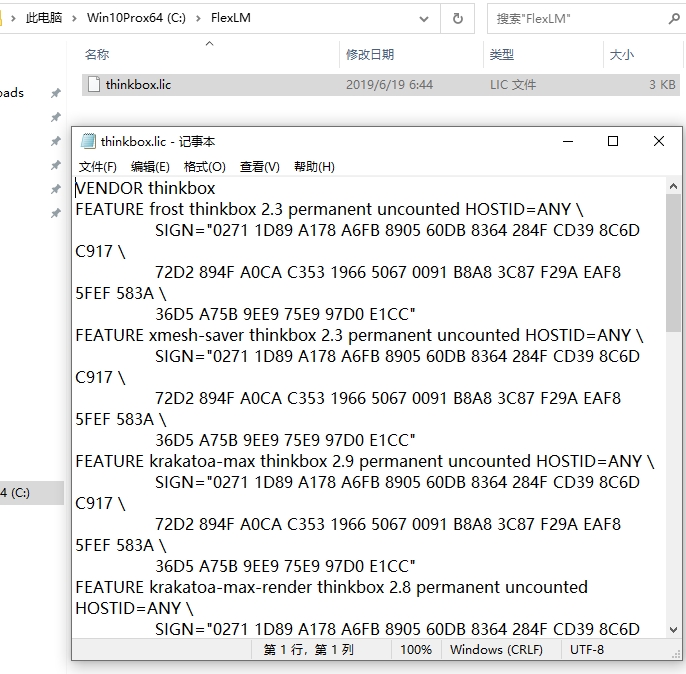The height and width of the screenshot is (674, 686).
Task: Open the 文件(F) menu in Notepad
Action: tap(98, 167)
